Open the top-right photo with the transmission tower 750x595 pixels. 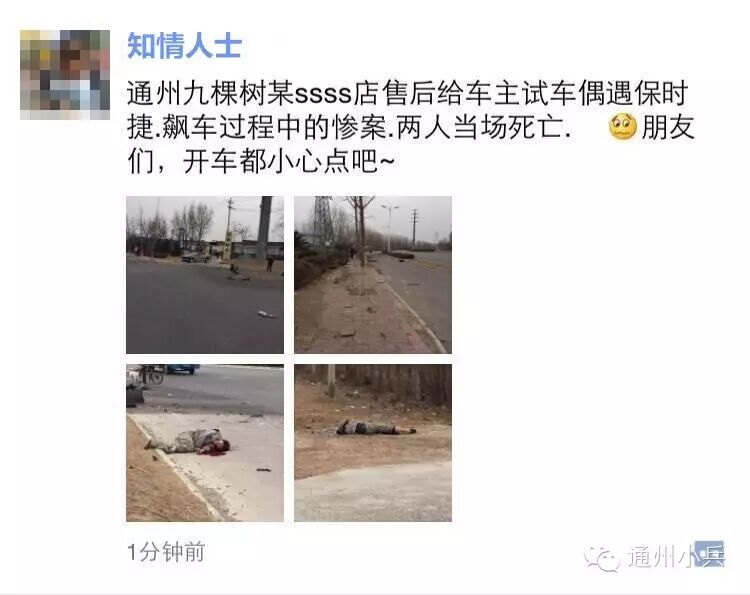(x=373, y=275)
